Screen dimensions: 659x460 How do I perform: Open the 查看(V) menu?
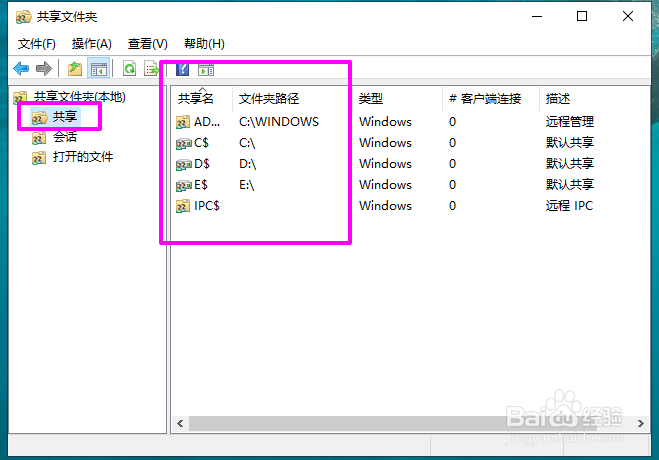(x=148, y=44)
